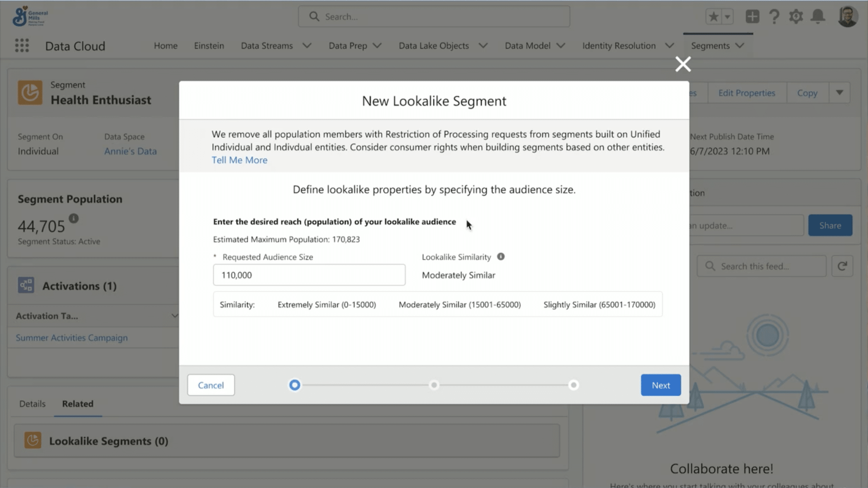
Task: Click the feed refresh icon
Action: click(x=842, y=266)
